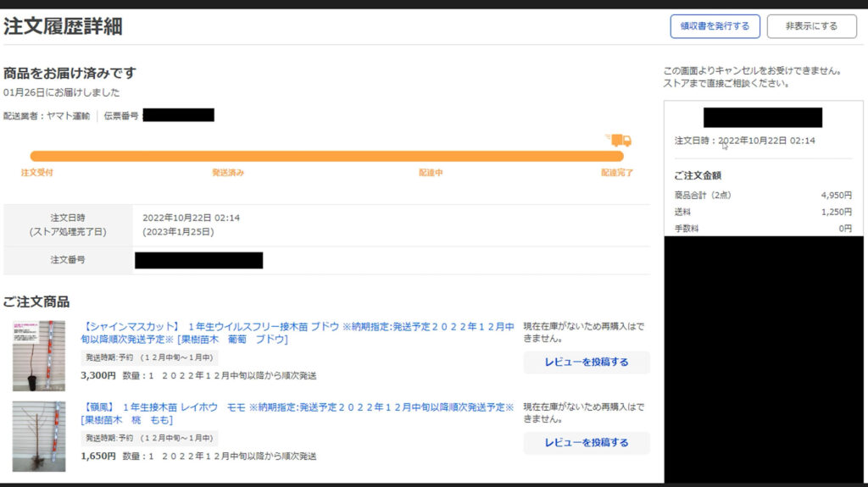
Task: Click the peach seedling product thumbnail image
Action: point(39,436)
